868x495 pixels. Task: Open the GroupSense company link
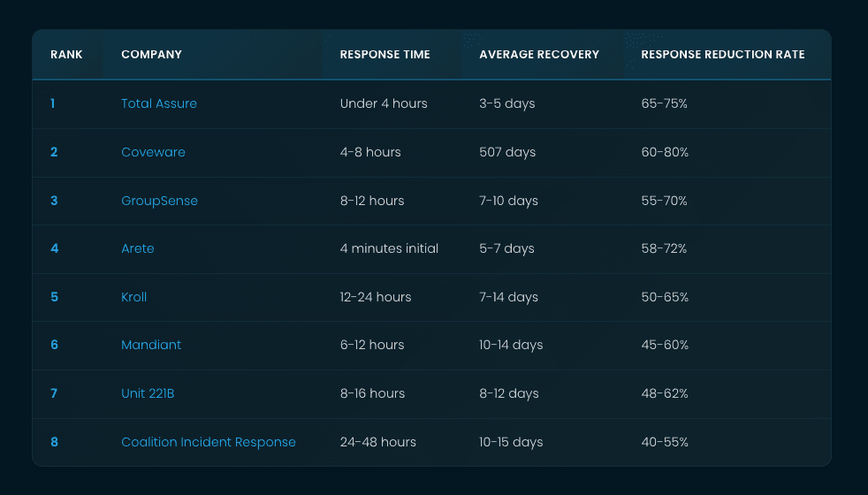(159, 201)
